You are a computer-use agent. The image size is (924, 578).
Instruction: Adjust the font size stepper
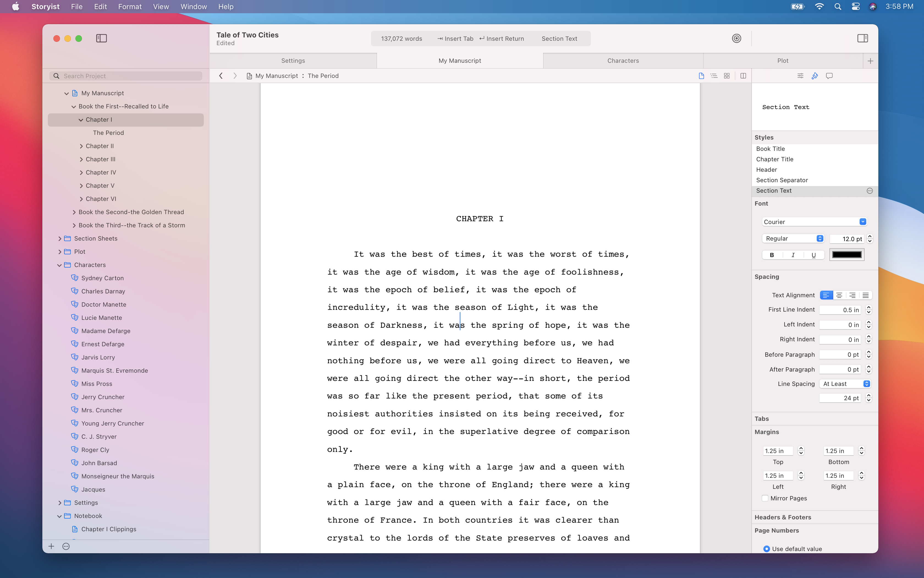[870, 239]
